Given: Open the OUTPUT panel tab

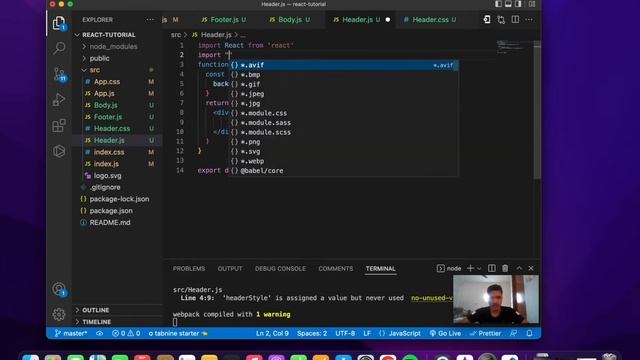Looking at the screenshot, I should click(x=230, y=269).
